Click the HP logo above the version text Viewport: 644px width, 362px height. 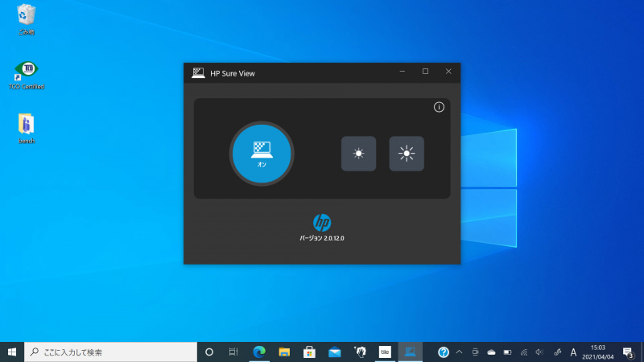coord(322,223)
